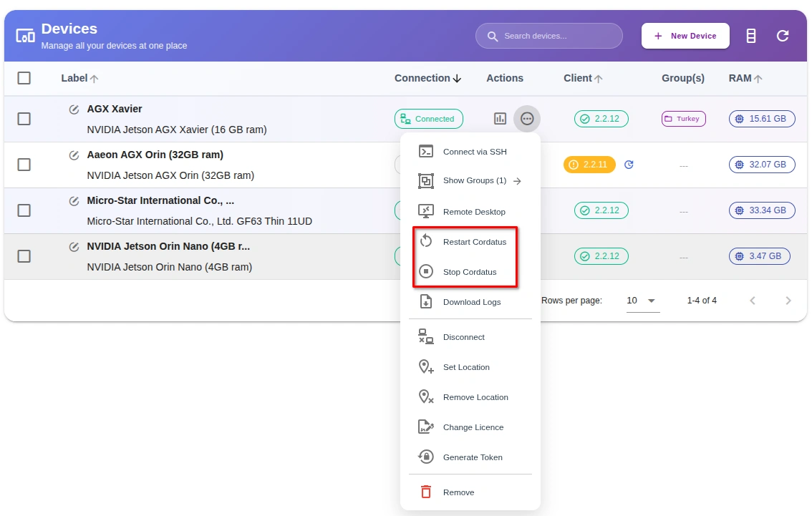
Task: Click the New Device button
Action: (685, 36)
